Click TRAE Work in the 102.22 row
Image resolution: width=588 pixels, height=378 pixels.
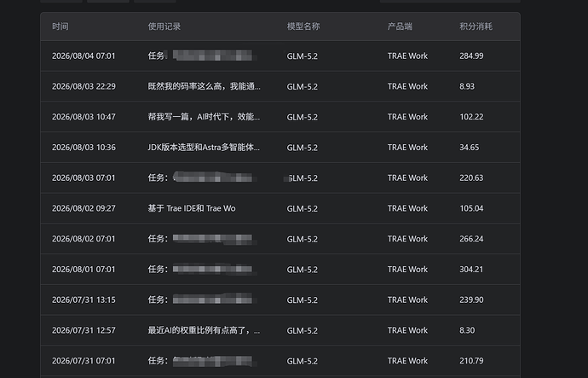click(407, 117)
